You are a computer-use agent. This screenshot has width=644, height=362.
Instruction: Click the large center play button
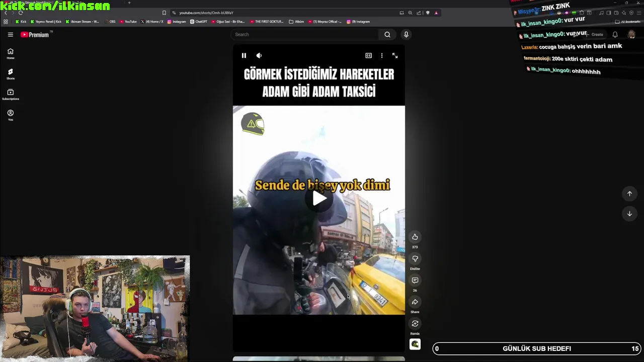coord(319,199)
